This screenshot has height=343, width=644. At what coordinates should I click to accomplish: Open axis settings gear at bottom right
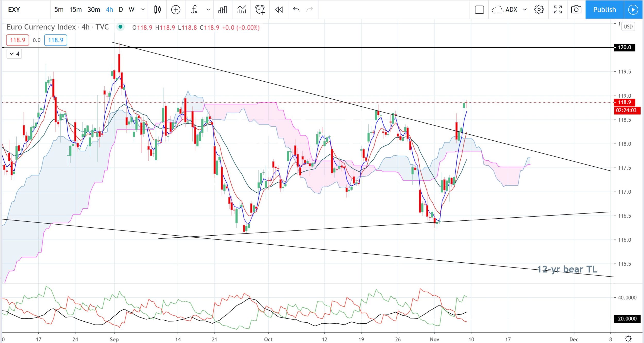click(x=628, y=338)
